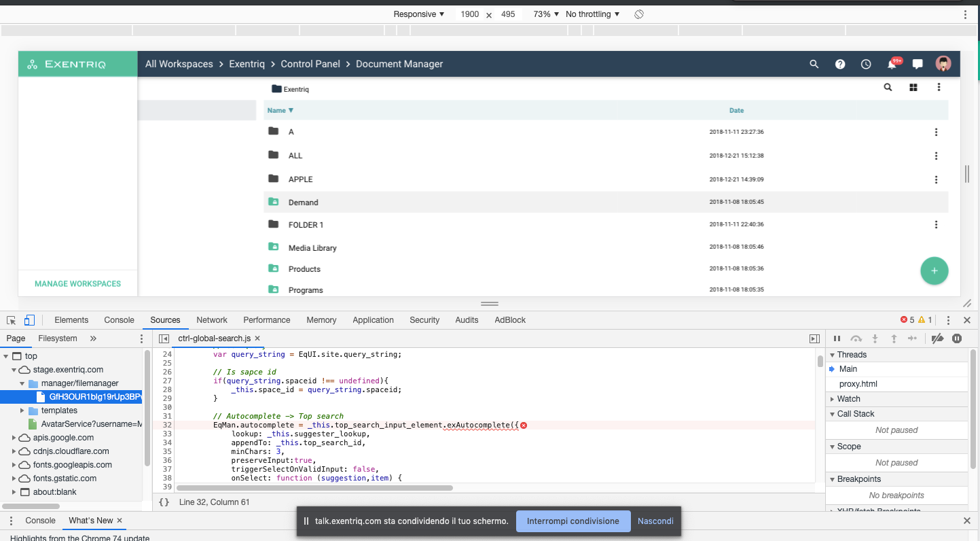Open the help question mark icon
The width and height of the screenshot is (980, 541).
tap(840, 64)
